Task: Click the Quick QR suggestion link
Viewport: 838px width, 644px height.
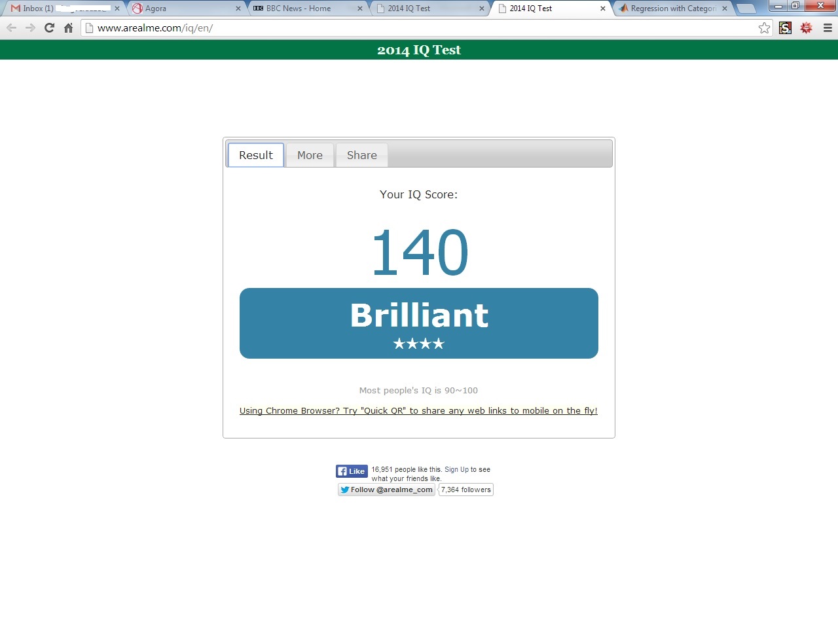Action: 418,410
